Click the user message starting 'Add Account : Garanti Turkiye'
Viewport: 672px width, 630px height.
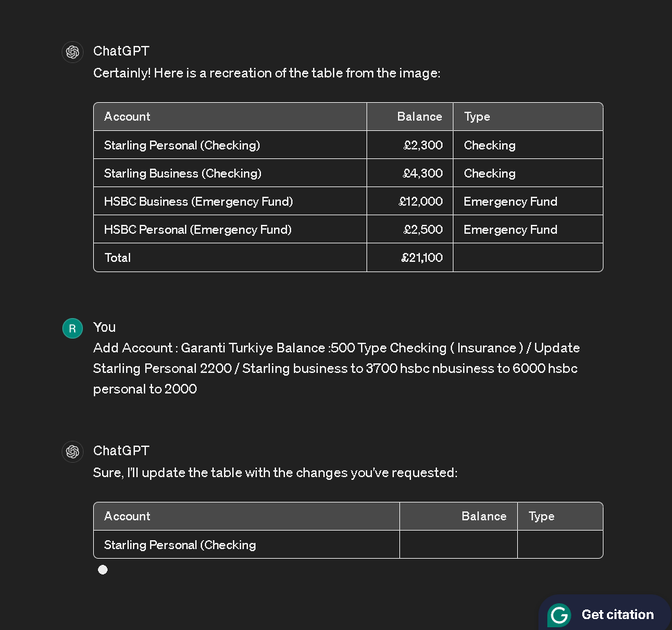coord(336,368)
